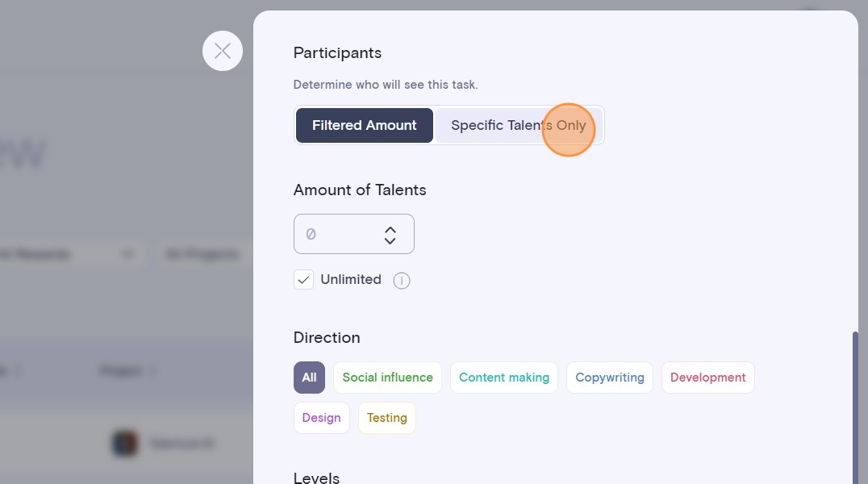Pick the purple Design tag
This screenshot has width=868, height=484.
321,418
